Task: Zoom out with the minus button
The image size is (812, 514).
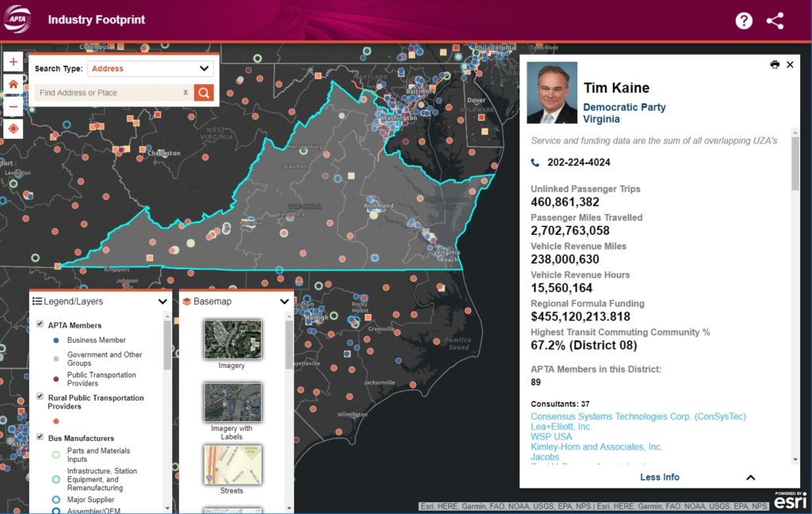Action: pos(13,107)
